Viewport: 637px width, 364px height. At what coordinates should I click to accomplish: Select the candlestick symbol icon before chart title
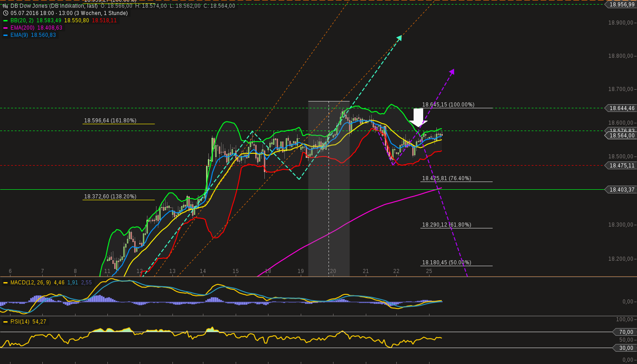pos(5,6)
